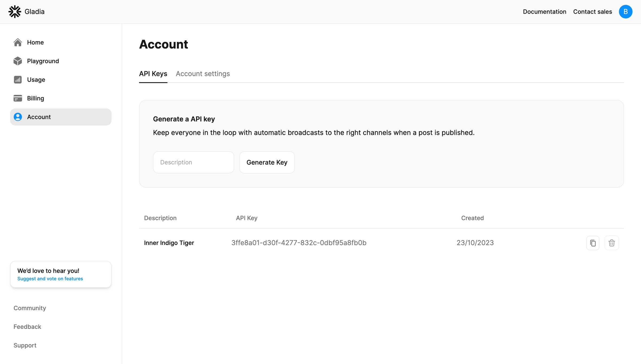Click the Generate Key button
The height and width of the screenshot is (364, 641).
pyautogui.click(x=267, y=162)
